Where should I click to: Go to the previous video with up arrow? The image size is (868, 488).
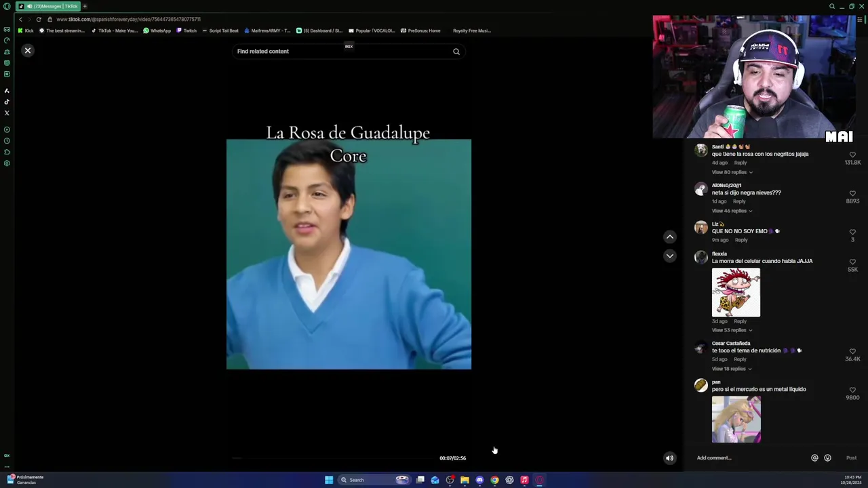tap(669, 237)
